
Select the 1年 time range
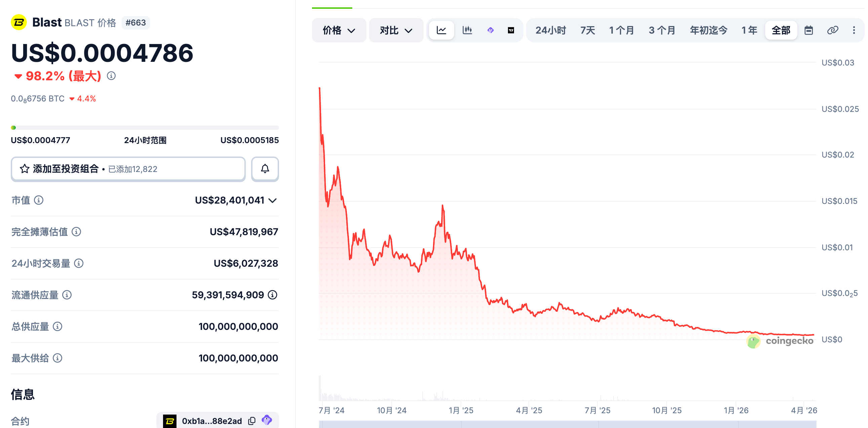[x=749, y=30]
